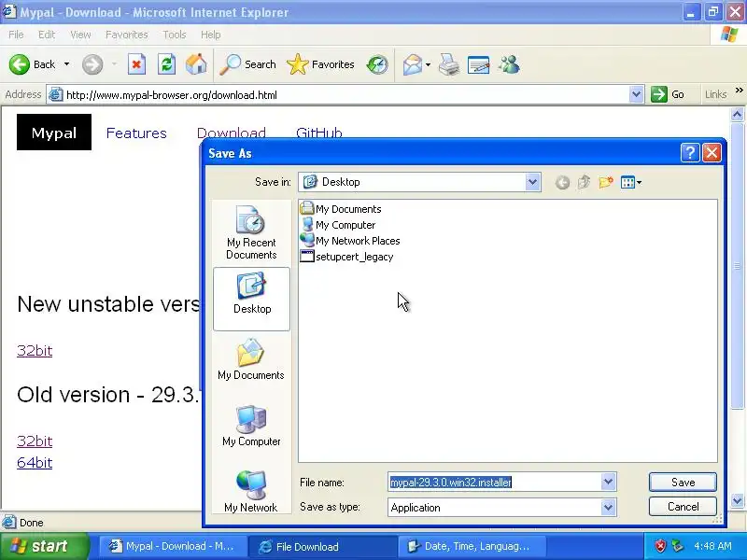This screenshot has height=560, width=747.
Task: Switch to Mypal - Download taskbar button
Action: 173,546
